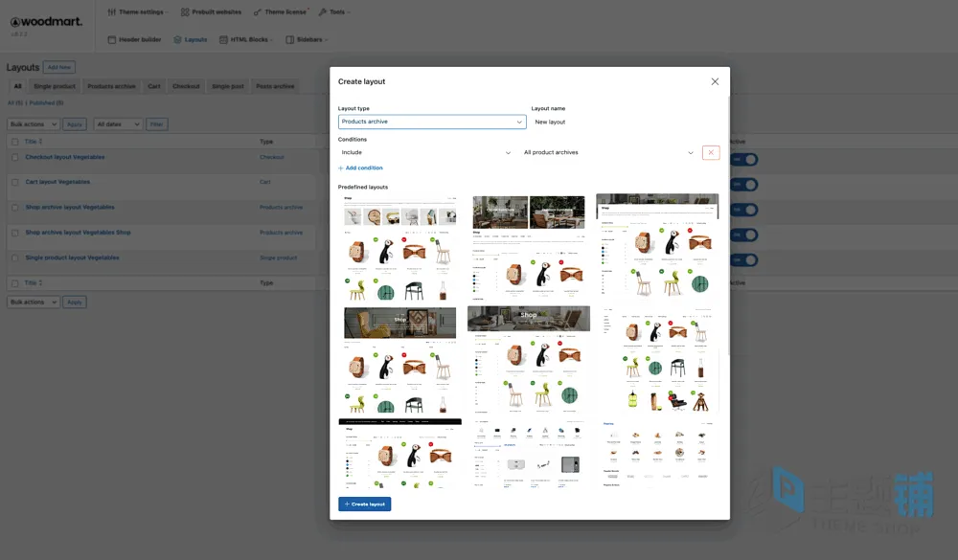Click the Create layout button
This screenshot has width=958, height=560.
365,504
